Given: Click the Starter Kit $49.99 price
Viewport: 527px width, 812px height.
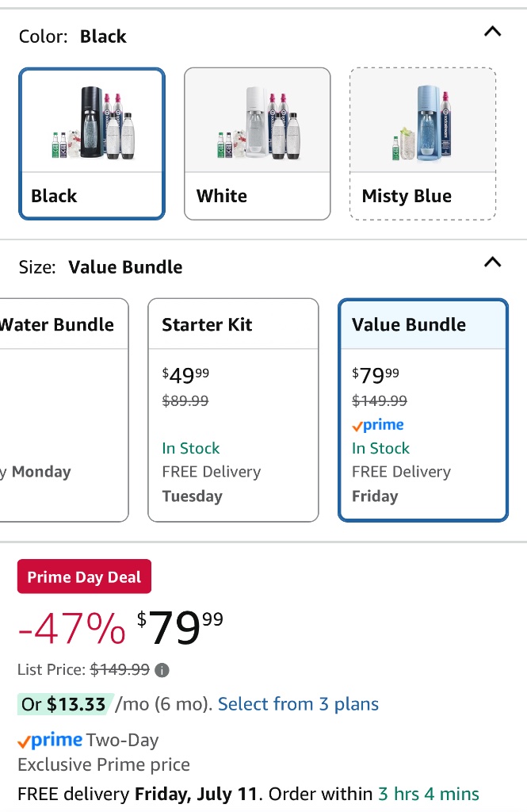Looking at the screenshot, I should (x=185, y=374).
